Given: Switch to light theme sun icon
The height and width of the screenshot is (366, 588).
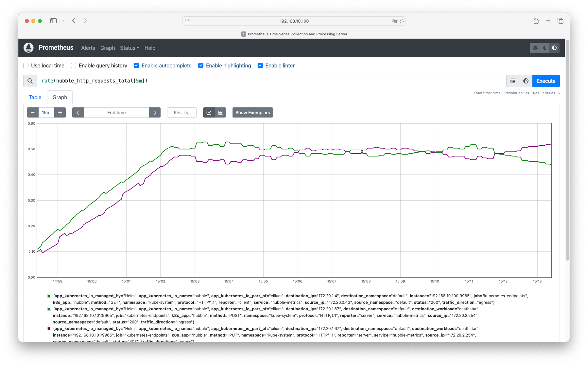Looking at the screenshot, I should coord(535,48).
